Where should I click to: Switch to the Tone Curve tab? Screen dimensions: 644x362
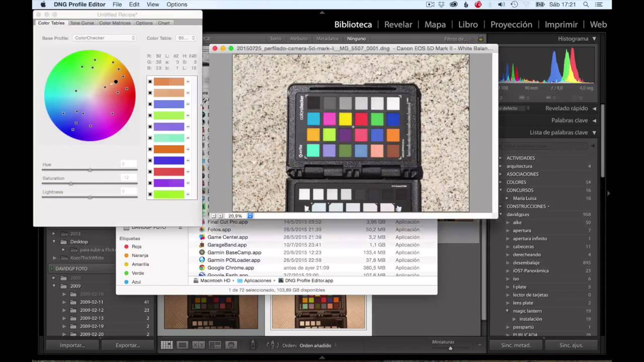click(82, 23)
